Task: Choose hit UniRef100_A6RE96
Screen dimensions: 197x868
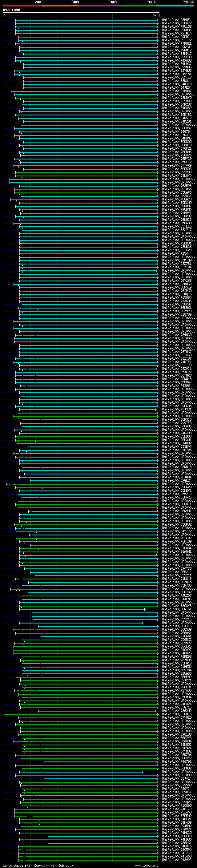Action: 176,657
